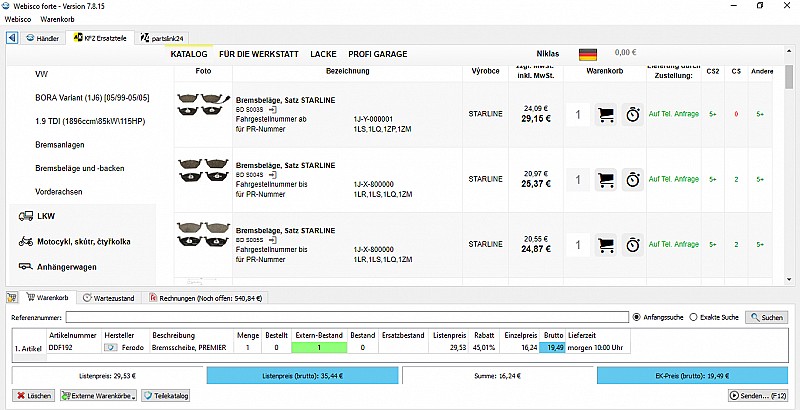The height and width of the screenshot is (410, 800).
Task: Click cart icon in third product row
Action: pyautogui.click(x=605, y=244)
